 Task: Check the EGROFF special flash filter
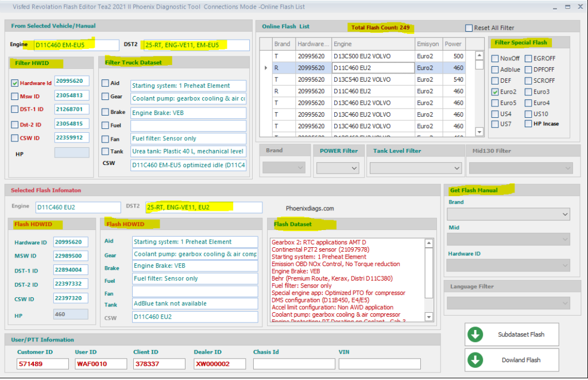click(528, 59)
